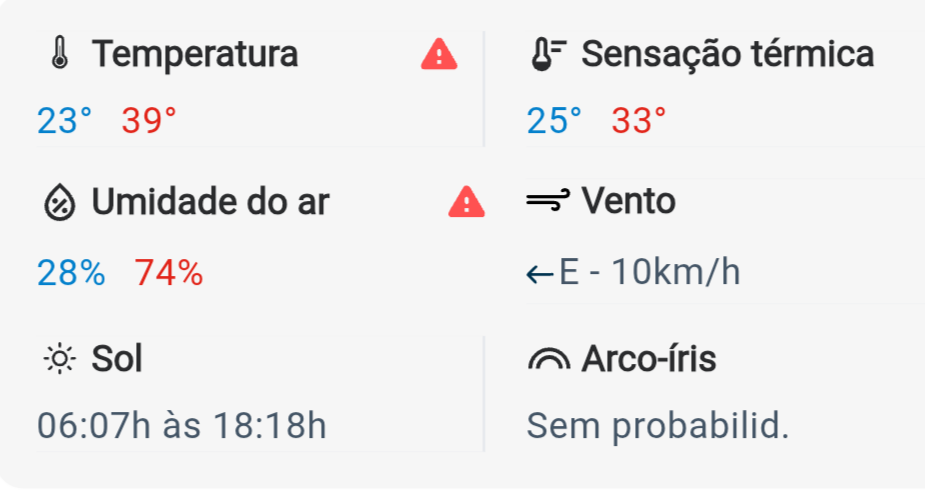Click the 33° maximum thermal sensation value

pos(638,121)
